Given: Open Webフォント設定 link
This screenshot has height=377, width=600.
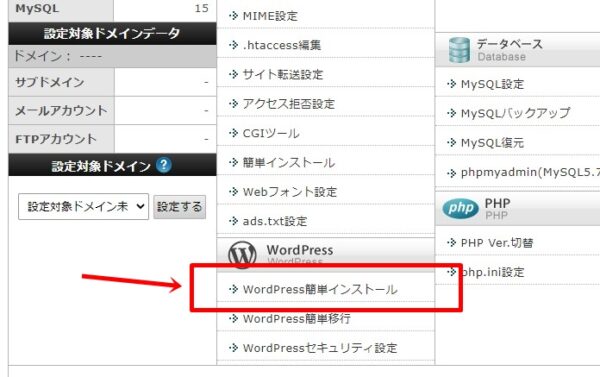Looking at the screenshot, I should click(290, 192).
